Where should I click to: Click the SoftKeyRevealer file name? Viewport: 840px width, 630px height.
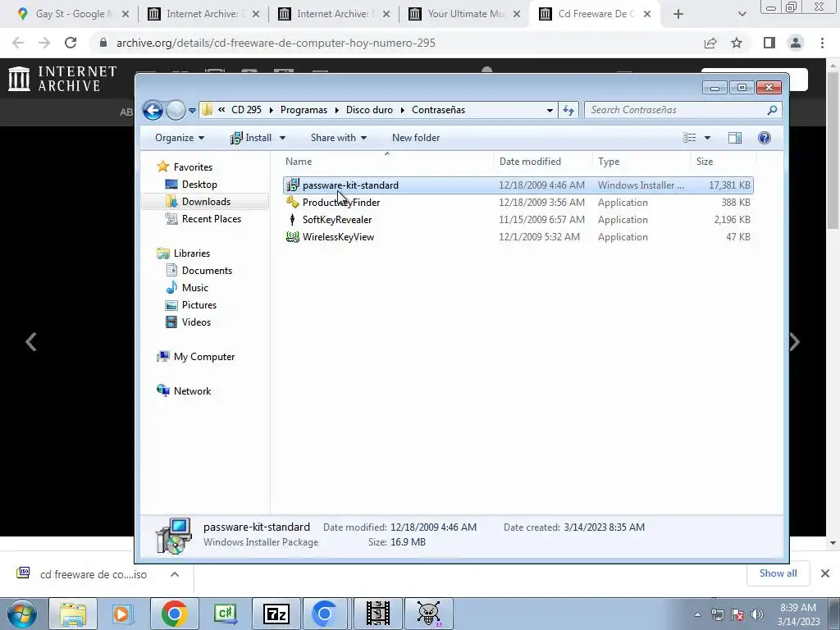tap(337, 220)
